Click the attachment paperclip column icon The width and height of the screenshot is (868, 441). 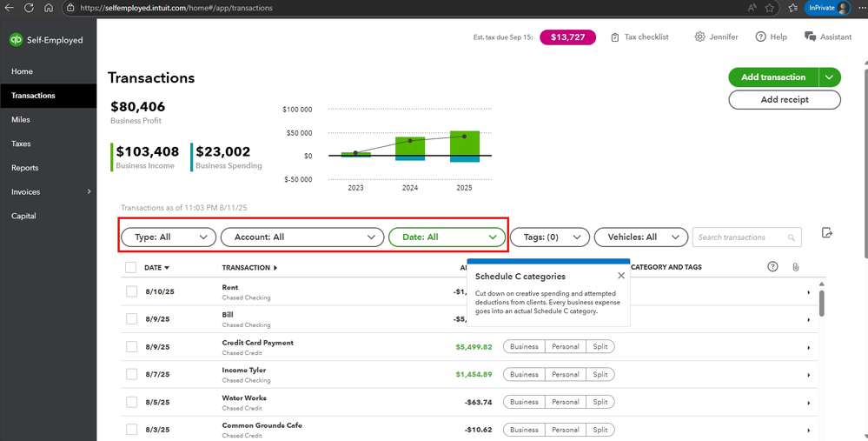click(x=795, y=267)
